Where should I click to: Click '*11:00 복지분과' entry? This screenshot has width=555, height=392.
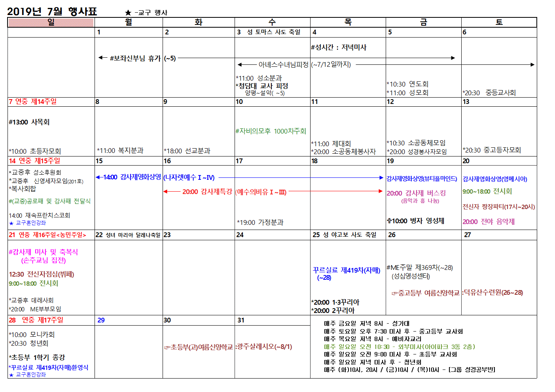[120, 151]
